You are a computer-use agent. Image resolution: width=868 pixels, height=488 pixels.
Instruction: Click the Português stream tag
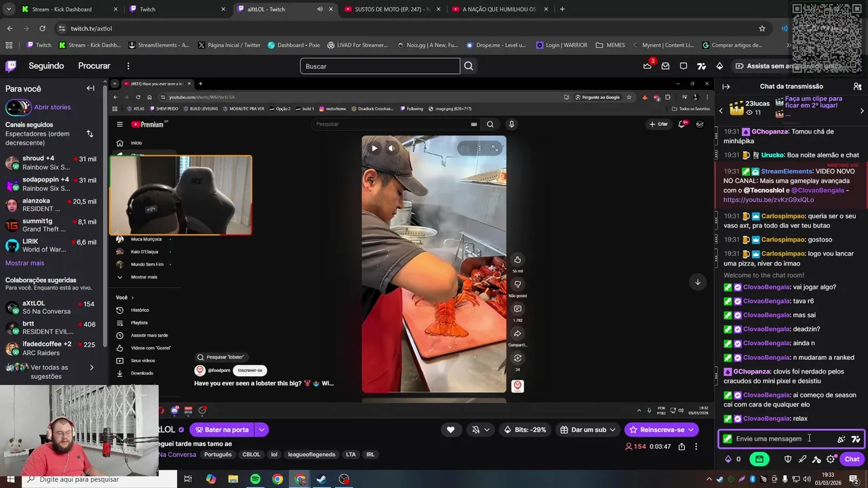click(x=218, y=455)
